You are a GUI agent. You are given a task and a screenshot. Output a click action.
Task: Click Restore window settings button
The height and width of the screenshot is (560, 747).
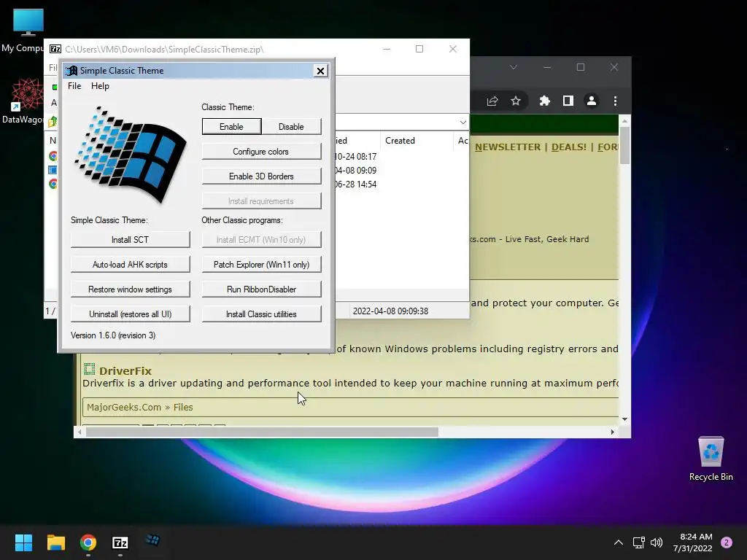point(130,289)
